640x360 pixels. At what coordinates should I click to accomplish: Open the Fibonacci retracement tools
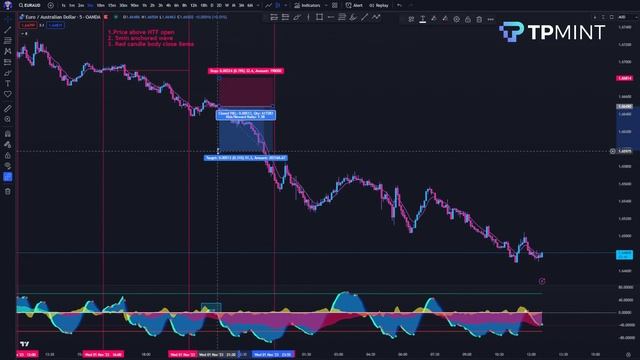8,41
